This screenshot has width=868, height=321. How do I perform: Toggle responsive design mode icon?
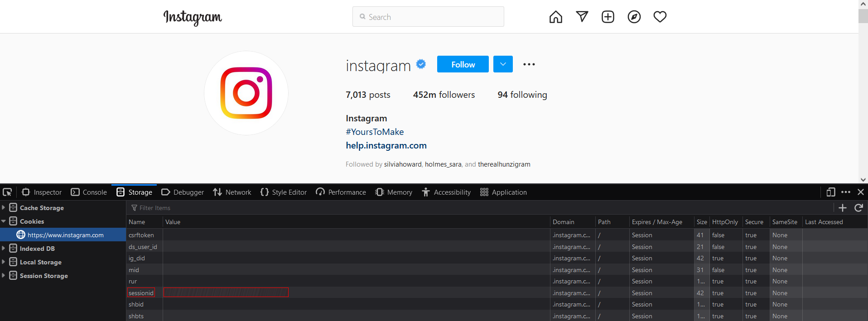(830, 192)
